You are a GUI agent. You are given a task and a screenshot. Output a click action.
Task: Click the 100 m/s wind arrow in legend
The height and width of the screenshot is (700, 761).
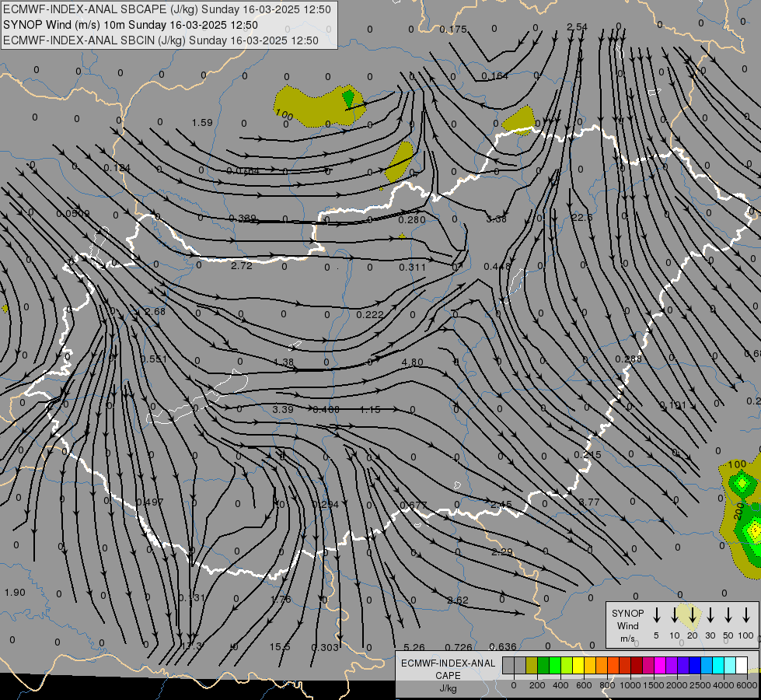(x=746, y=615)
